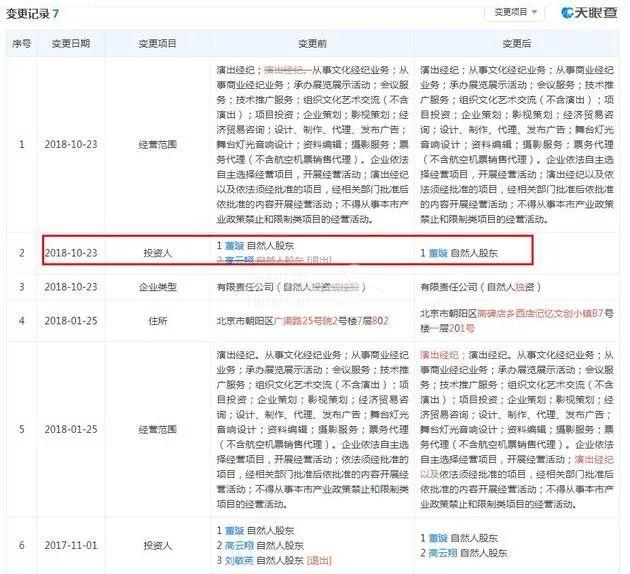Viewport: 630px width, 574px height.
Task: Open 董璇 link in row 6 变更后 column
Action: 438,538
